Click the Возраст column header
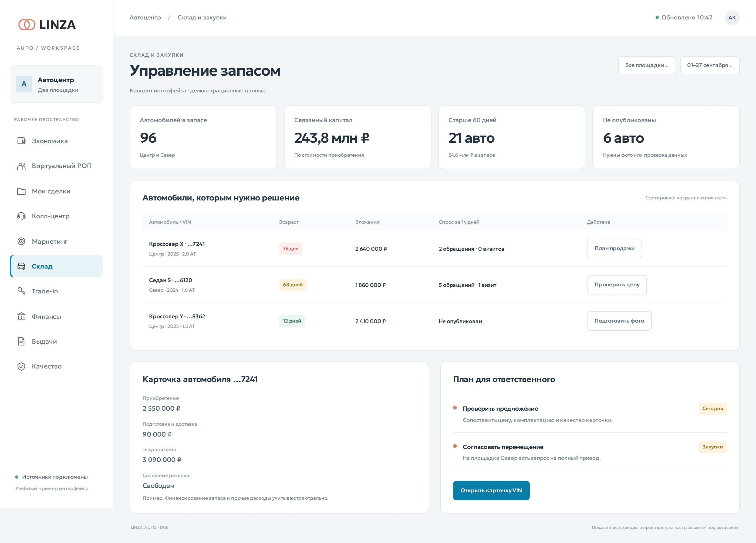The image size is (756, 543). [289, 222]
